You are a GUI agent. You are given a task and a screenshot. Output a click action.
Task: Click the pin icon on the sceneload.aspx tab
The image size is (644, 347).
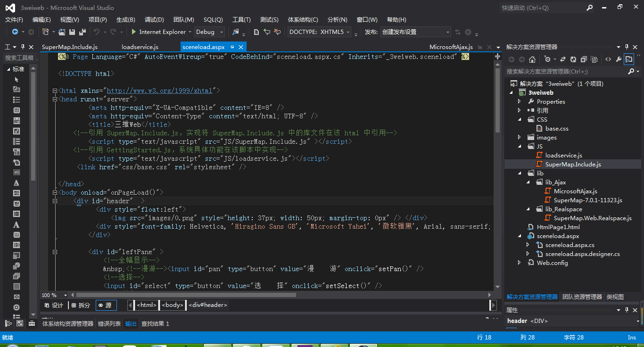click(232, 47)
